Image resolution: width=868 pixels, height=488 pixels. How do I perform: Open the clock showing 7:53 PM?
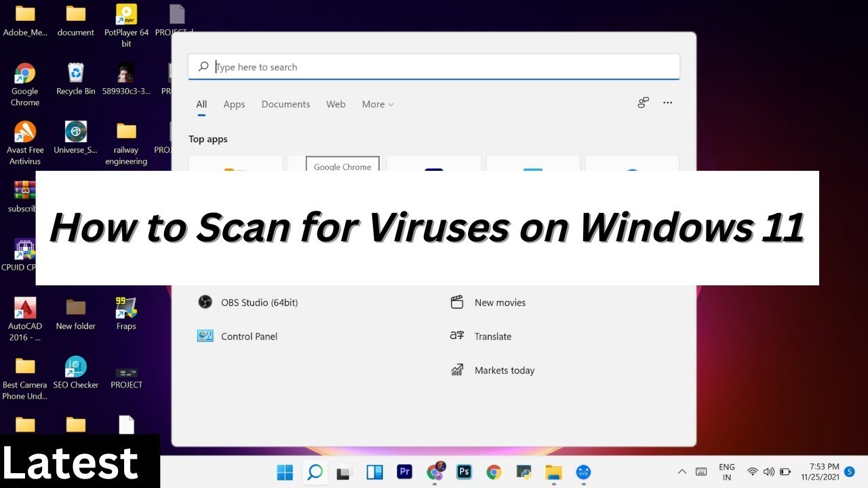[819, 472]
